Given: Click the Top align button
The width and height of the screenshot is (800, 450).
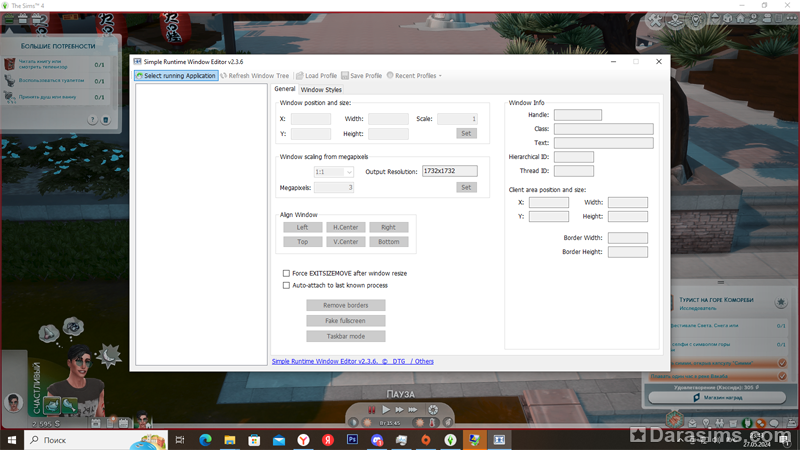Looking at the screenshot, I should coord(303,241).
